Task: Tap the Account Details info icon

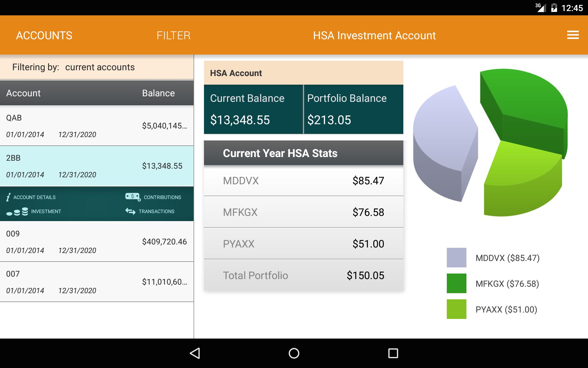Action: [x=8, y=197]
